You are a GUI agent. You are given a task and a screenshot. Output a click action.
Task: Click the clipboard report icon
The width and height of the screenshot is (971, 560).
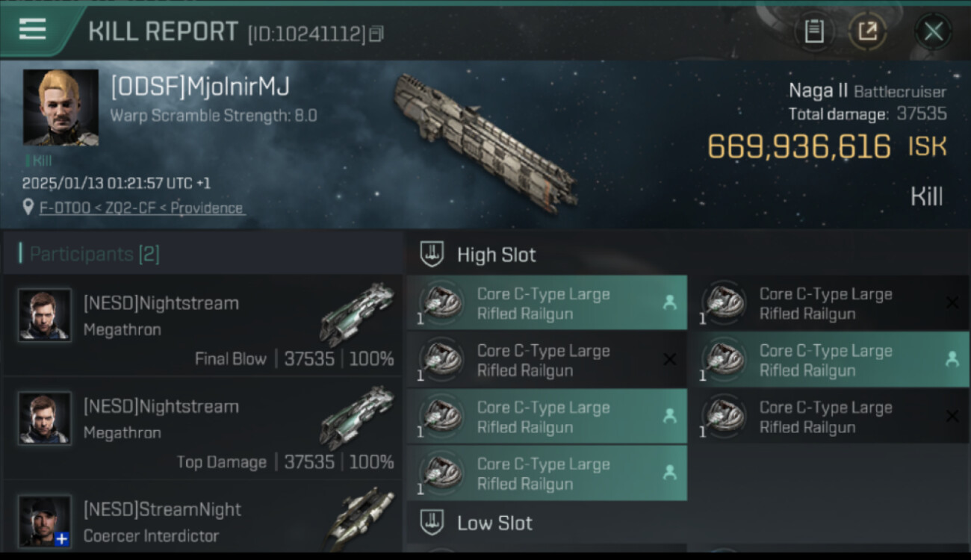[813, 31]
